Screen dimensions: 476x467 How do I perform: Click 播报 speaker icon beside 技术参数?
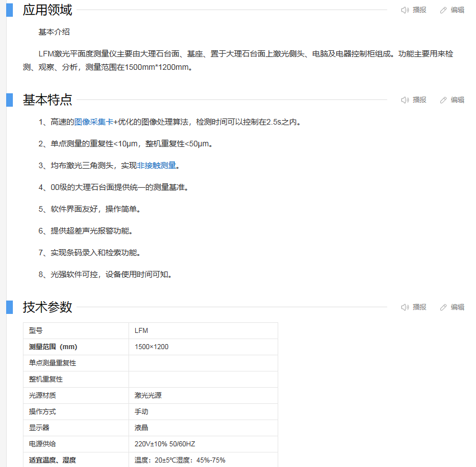[405, 307]
